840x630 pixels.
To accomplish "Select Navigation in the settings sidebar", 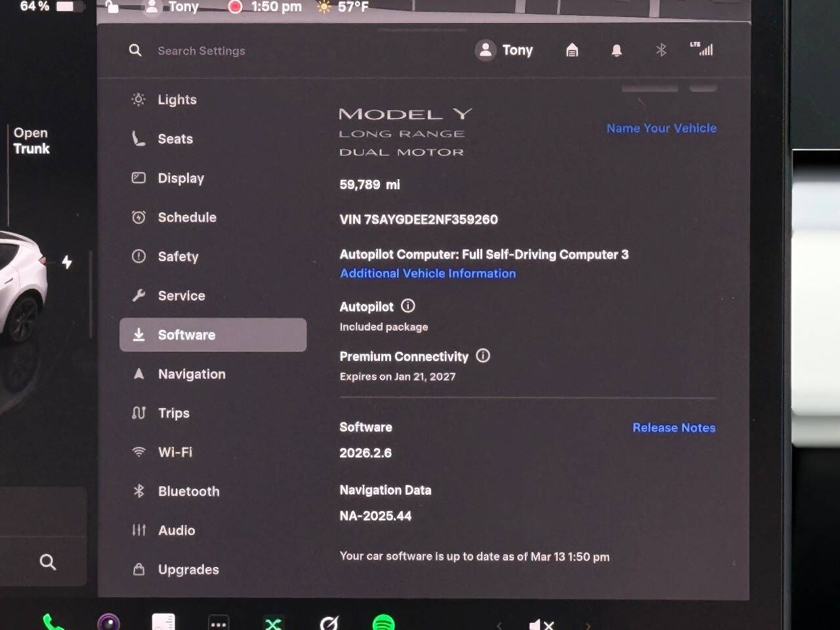I will point(192,374).
